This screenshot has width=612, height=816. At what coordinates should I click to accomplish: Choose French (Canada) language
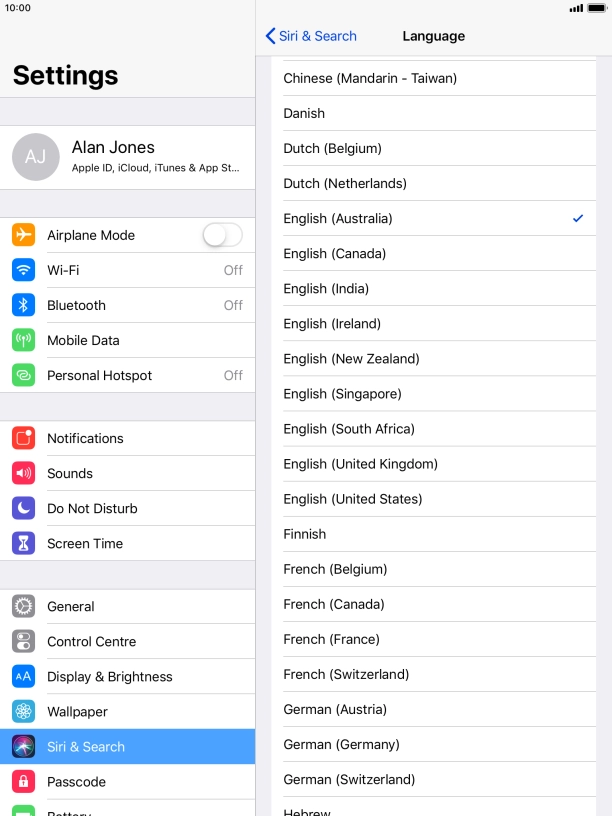(x=434, y=604)
